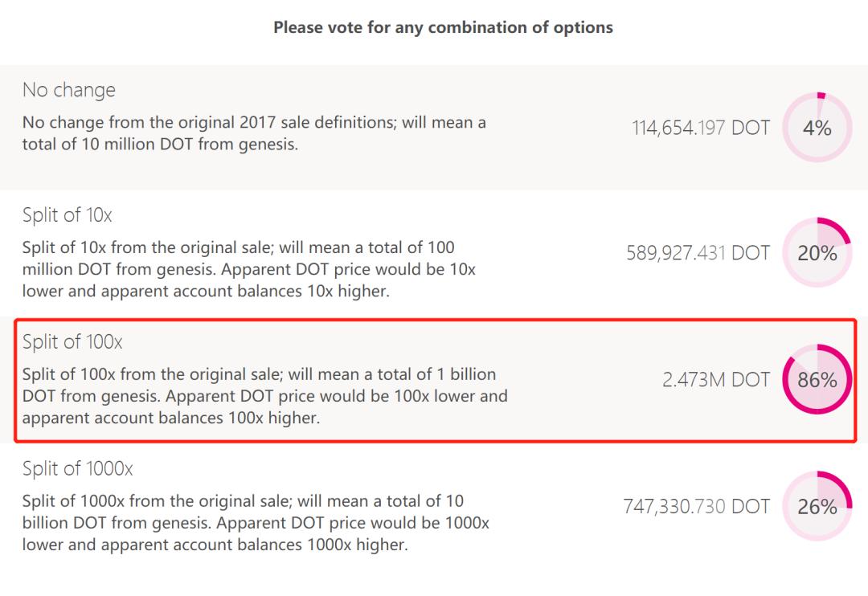Click the 589,927.431 DOT vote total
Screen dimensions: 868x596
tap(698, 253)
